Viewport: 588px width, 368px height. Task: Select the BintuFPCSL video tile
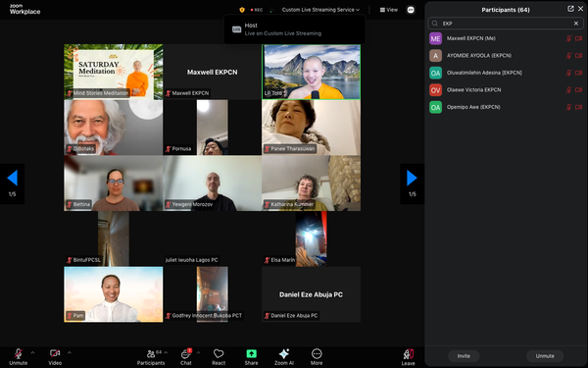pos(114,238)
